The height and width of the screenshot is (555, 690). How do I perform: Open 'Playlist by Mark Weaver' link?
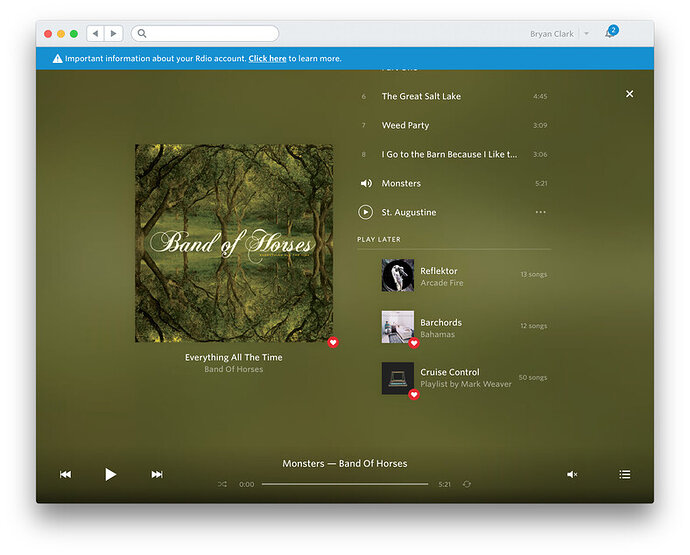point(466,384)
